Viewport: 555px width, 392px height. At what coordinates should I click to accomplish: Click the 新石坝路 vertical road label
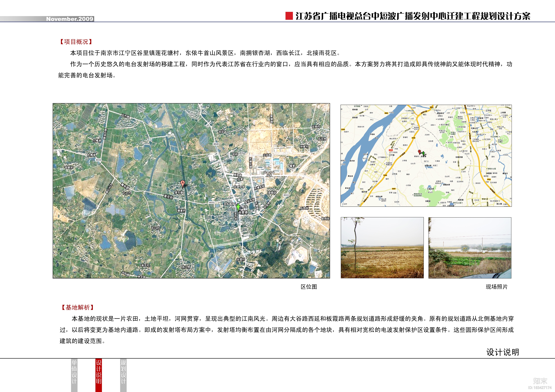tap(105, 134)
